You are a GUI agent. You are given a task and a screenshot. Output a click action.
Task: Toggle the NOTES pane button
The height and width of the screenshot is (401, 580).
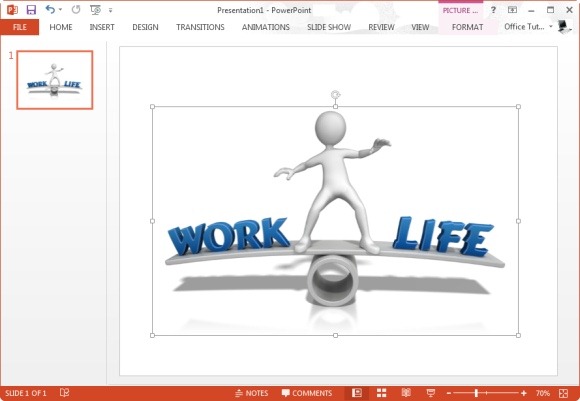[252, 393]
